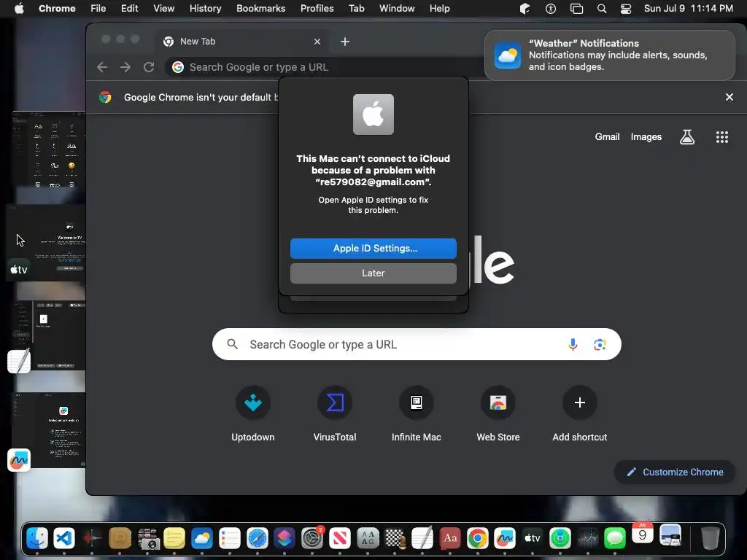The image size is (747, 560).
Task: Open the Chrome application menu
Action: pos(57,9)
